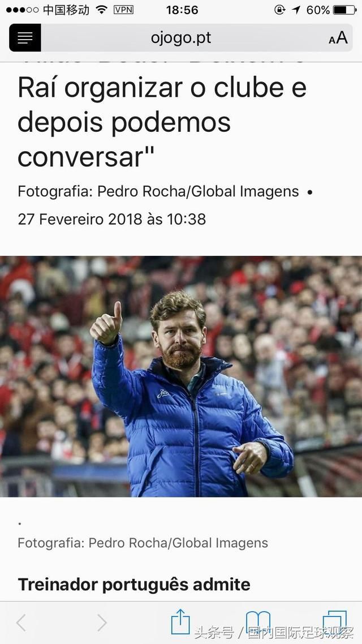Tap the rotation lock status icon
362x644 pixels.
279,10
